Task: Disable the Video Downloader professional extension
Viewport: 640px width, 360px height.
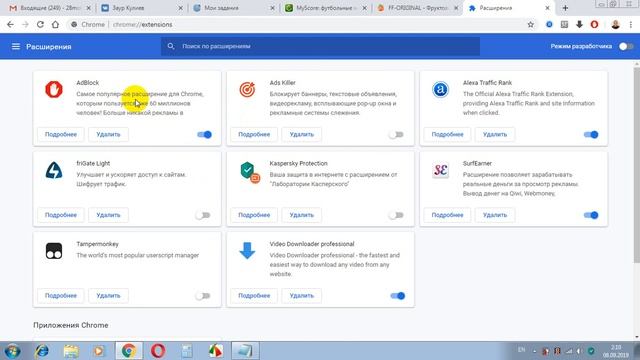Action: (x=397, y=296)
